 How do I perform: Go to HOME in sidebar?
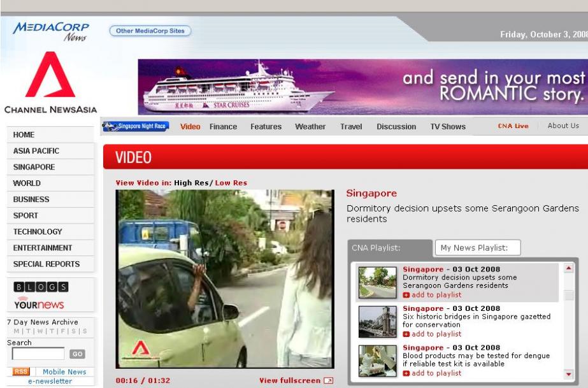[50, 134]
